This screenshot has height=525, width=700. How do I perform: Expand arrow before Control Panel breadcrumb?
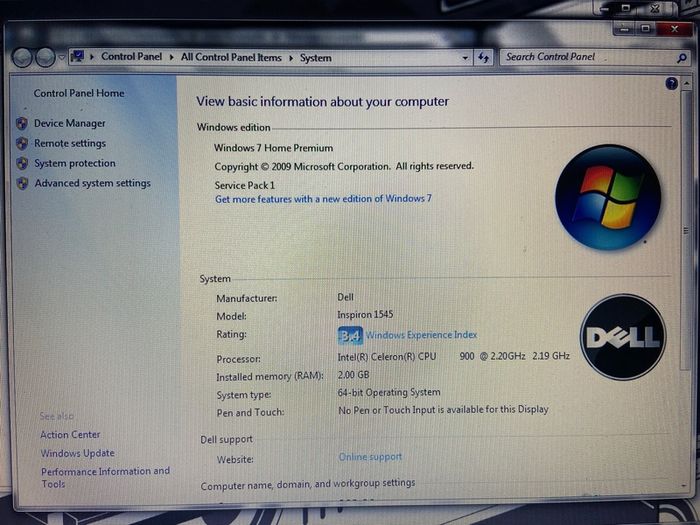click(x=92, y=57)
